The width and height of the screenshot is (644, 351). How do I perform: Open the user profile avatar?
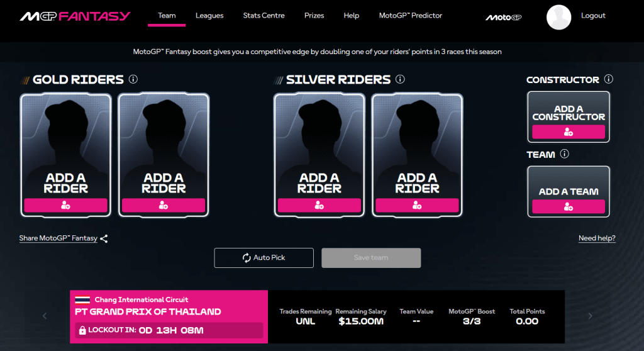558,17
